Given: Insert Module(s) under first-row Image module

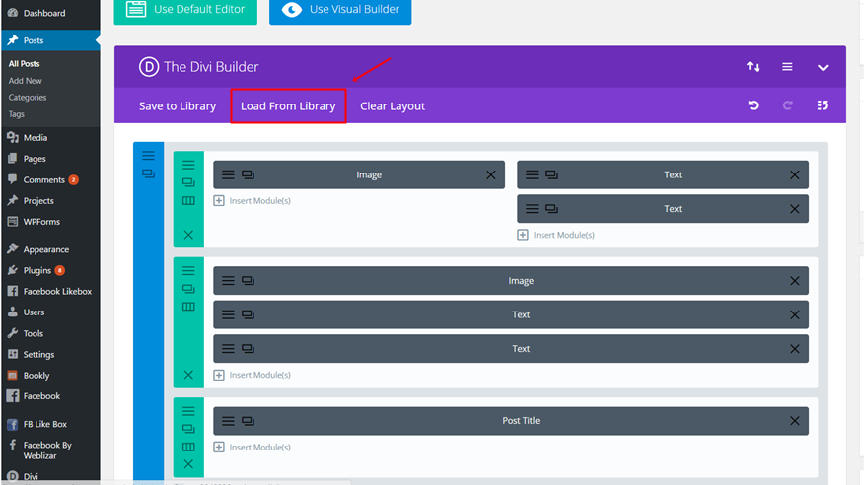Looking at the screenshot, I should 252,201.
